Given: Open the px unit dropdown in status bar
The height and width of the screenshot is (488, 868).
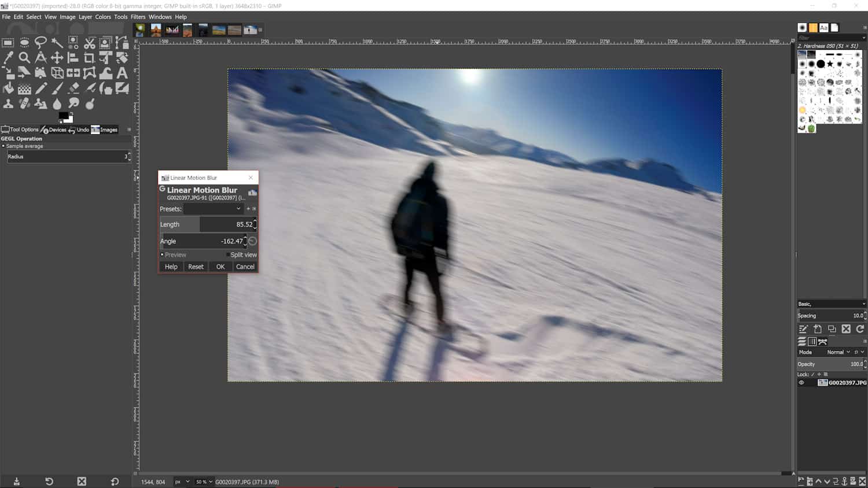Looking at the screenshot, I should (x=182, y=482).
